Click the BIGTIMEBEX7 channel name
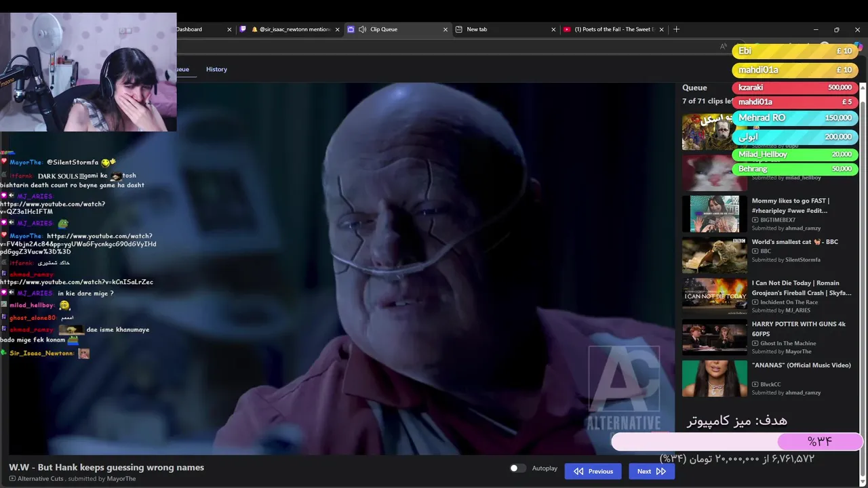The image size is (868, 488). (777, 220)
